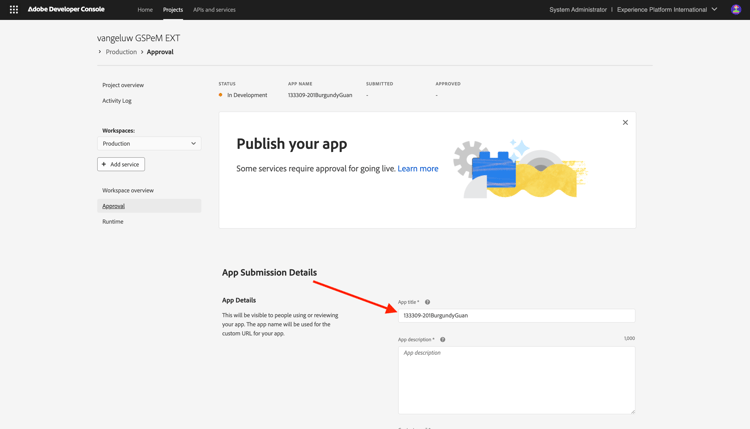
Task: Go to the Home tab
Action: [145, 10]
